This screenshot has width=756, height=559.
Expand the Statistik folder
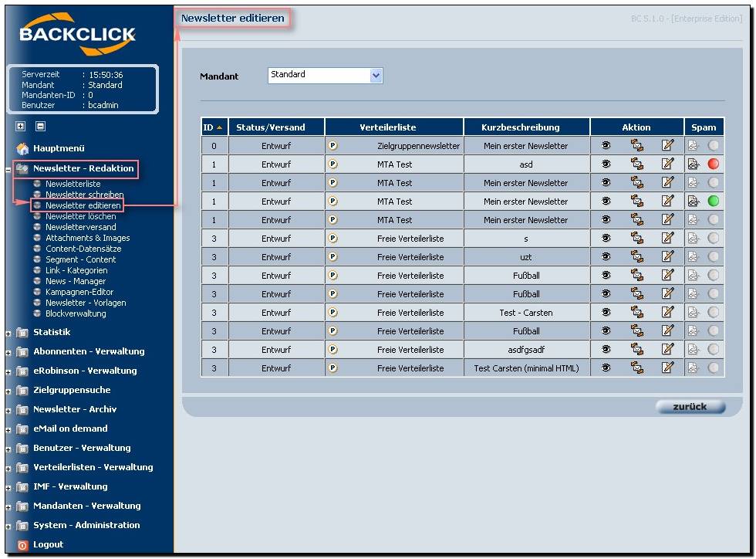8,333
